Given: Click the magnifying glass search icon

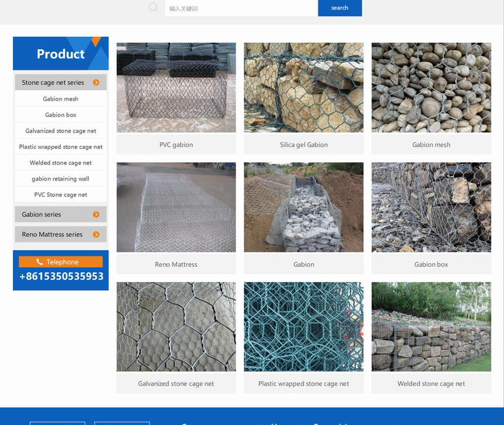Looking at the screenshot, I should [154, 8].
